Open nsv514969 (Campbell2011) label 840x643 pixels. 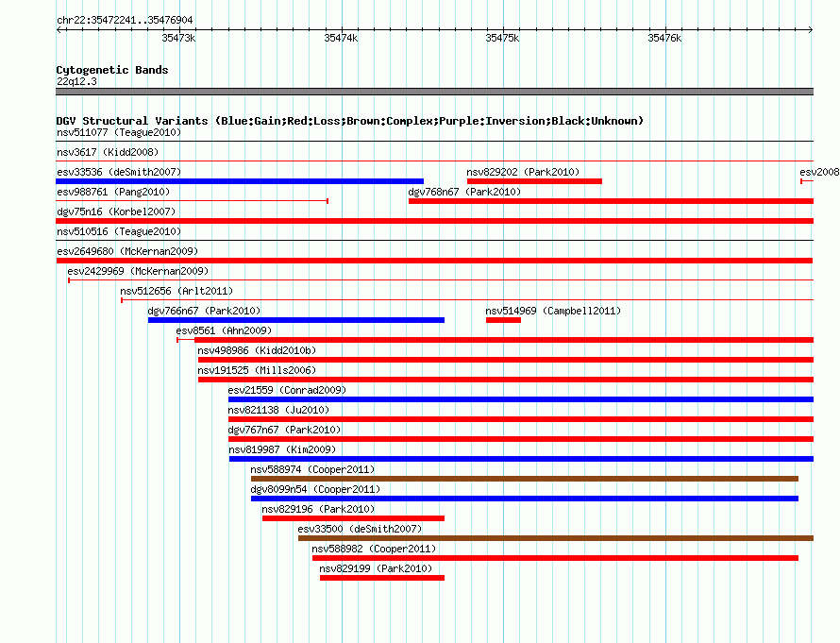tap(553, 311)
